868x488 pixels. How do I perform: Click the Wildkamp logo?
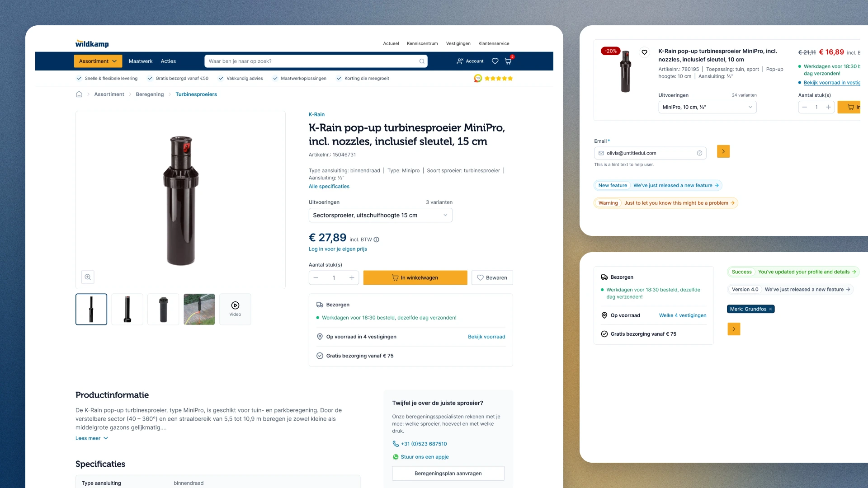click(x=92, y=43)
